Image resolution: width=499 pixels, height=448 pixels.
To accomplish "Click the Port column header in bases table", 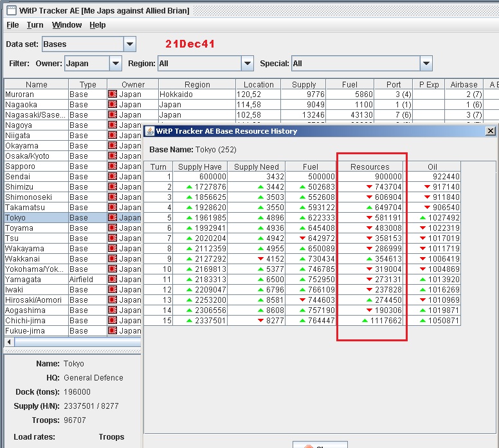I will tap(394, 84).
